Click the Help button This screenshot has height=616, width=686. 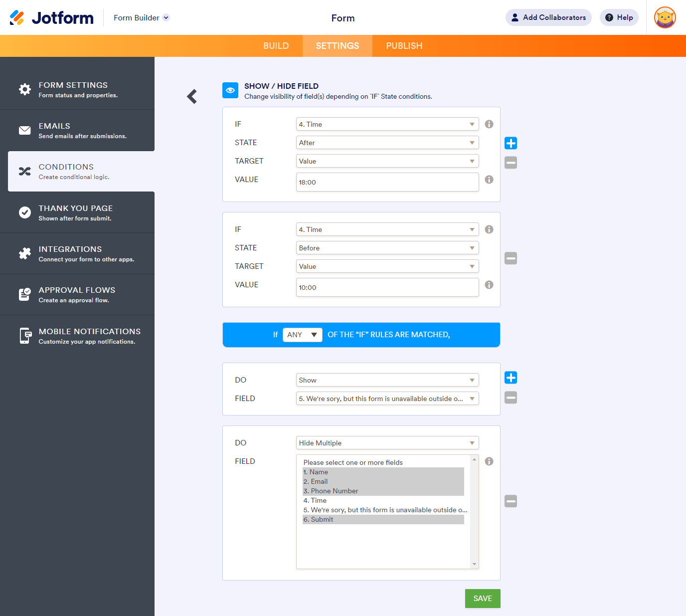(619, 17)
